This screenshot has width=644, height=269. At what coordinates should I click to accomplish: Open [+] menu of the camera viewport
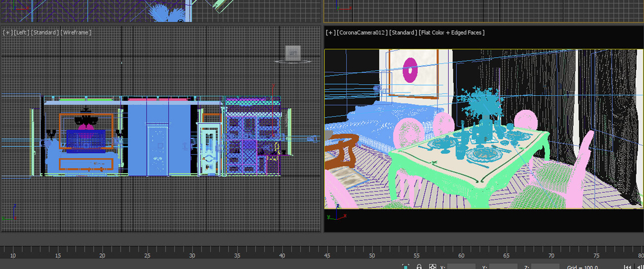tap(330, 33)
